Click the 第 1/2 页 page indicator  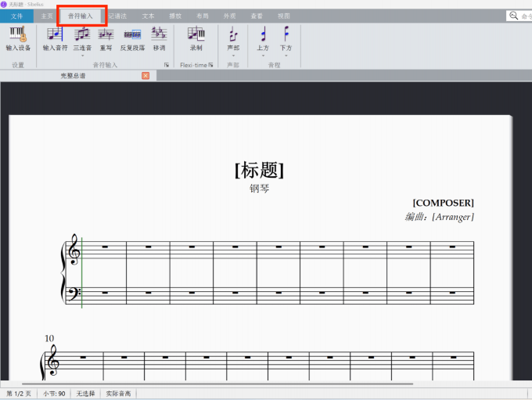click(19, 394)
